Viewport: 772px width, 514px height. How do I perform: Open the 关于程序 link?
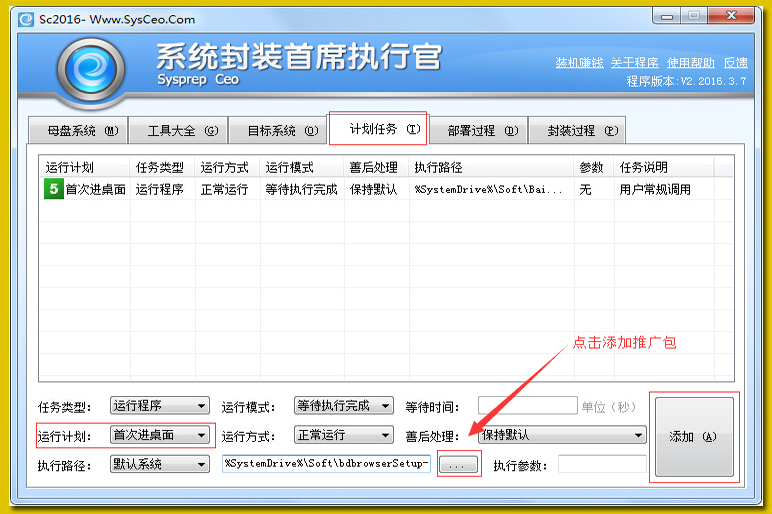click(635, 63)
